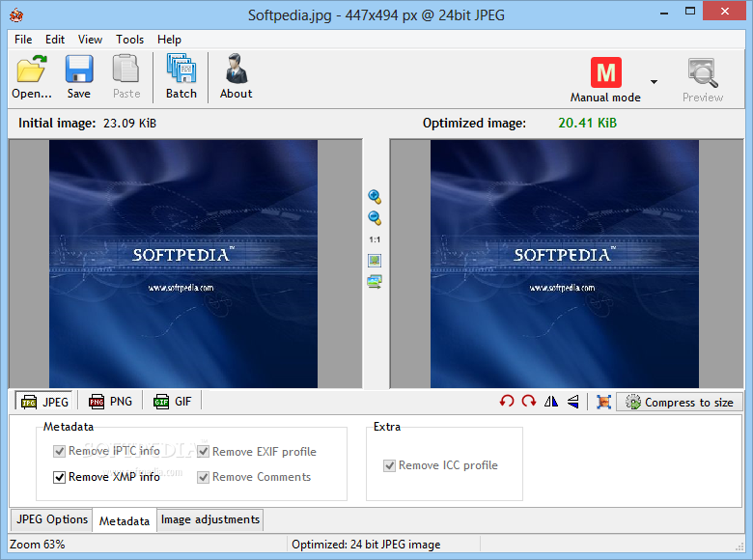The height and width of the screenshot is (560, 753).
Task: Open the About dialog
Action: point(236,77)
